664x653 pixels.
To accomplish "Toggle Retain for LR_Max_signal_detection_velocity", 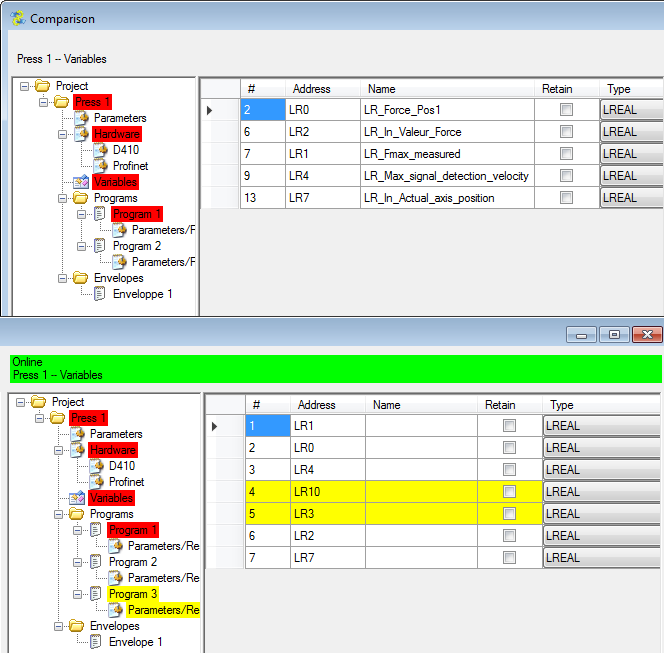I will (566, 176).
